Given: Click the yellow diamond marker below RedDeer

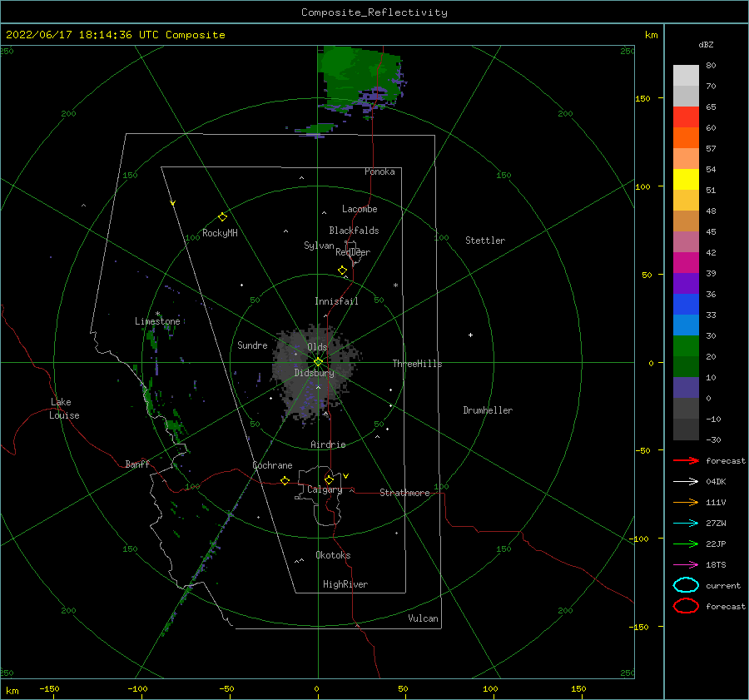Looking at the screenshot, I should pyautogui.click(x=343, y=271).
